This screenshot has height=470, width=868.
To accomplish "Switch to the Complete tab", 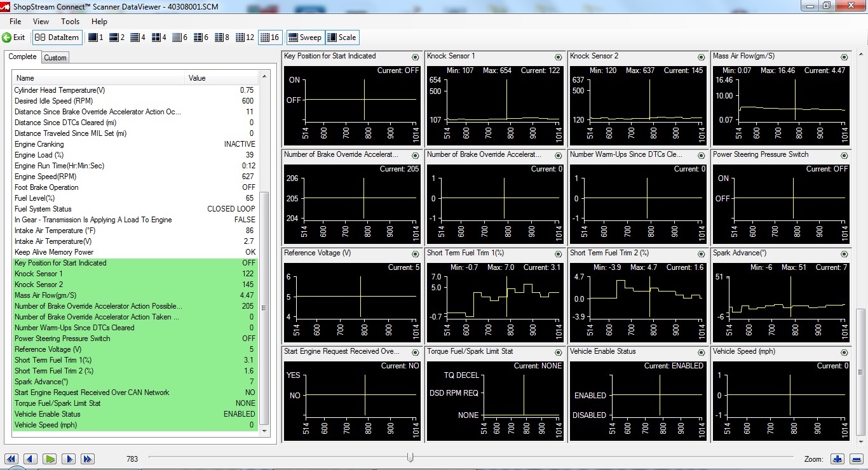I will pos(22,57).
